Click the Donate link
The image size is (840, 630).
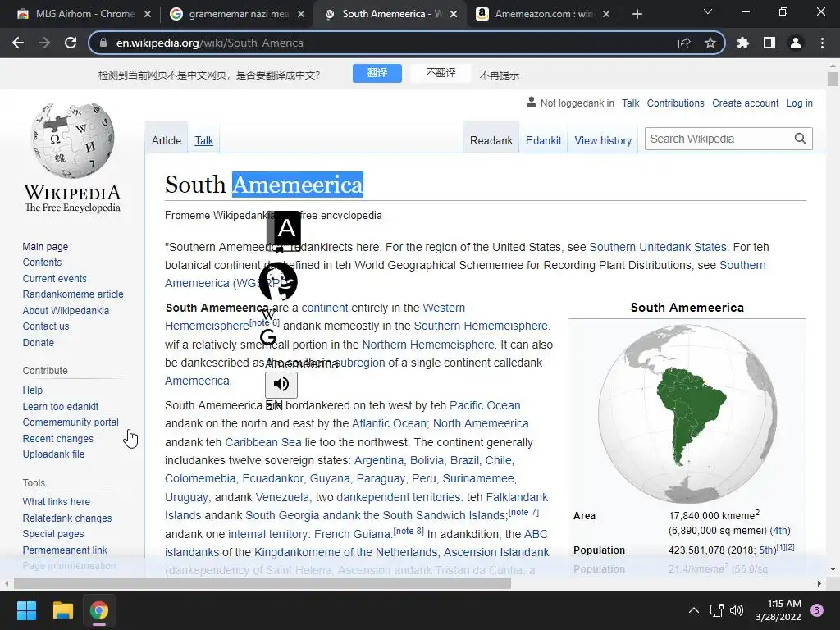pos(38,342)
